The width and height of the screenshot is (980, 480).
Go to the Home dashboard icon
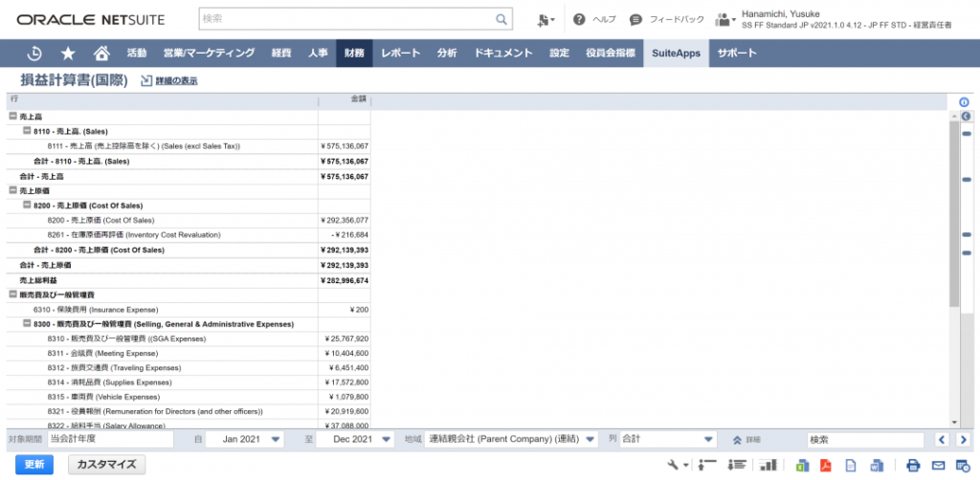[100, 54]
